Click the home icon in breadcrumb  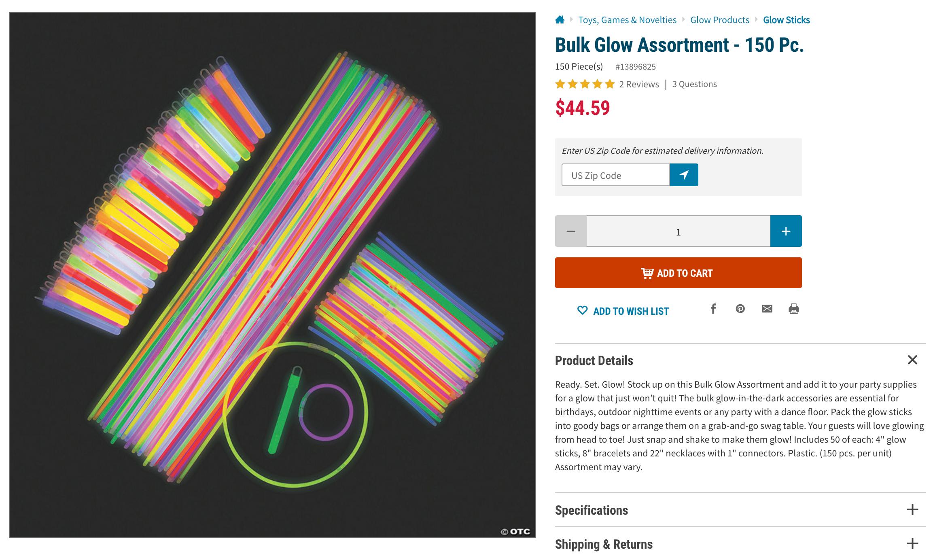point(560,20)
